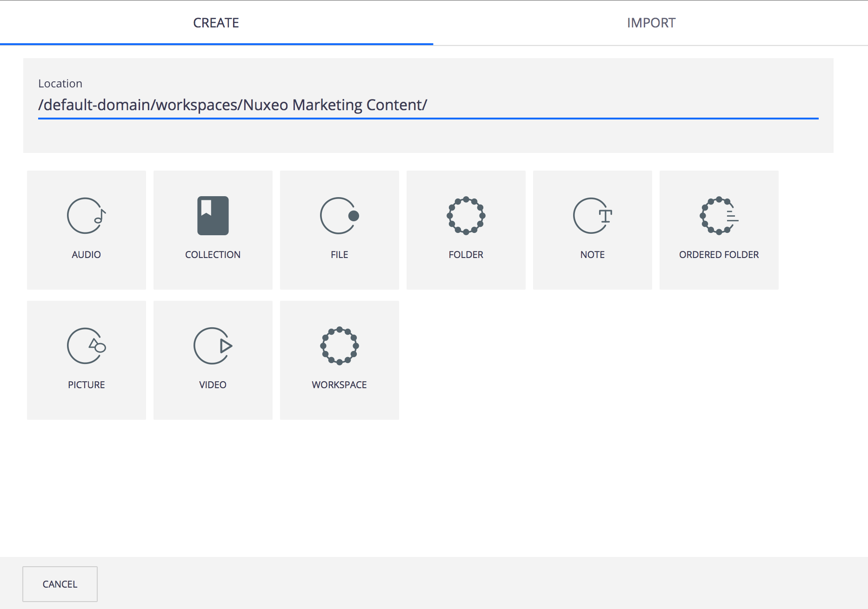Pick the Picture document icon
868x609 pixels.
point(87,346)
